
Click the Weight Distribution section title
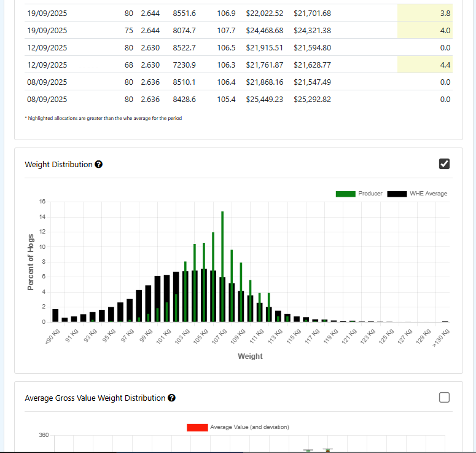click(58, 165)
